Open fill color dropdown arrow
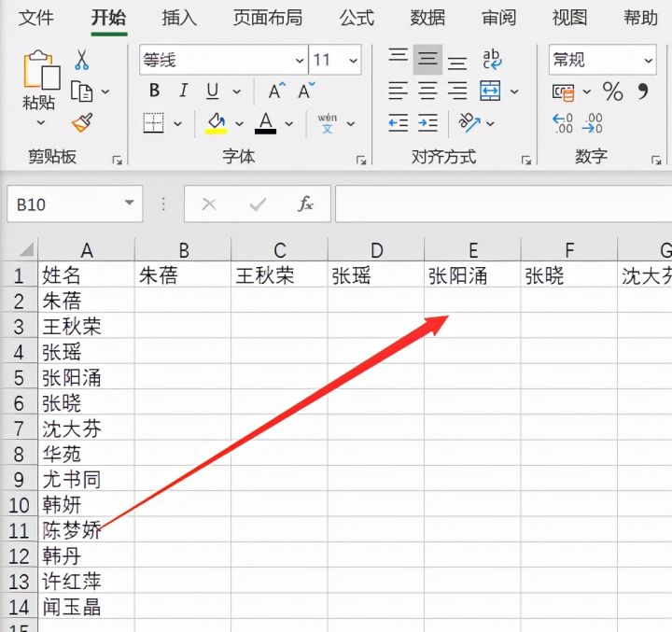The image size is (672, 632). pyautogui.click(x=240, y=124)
